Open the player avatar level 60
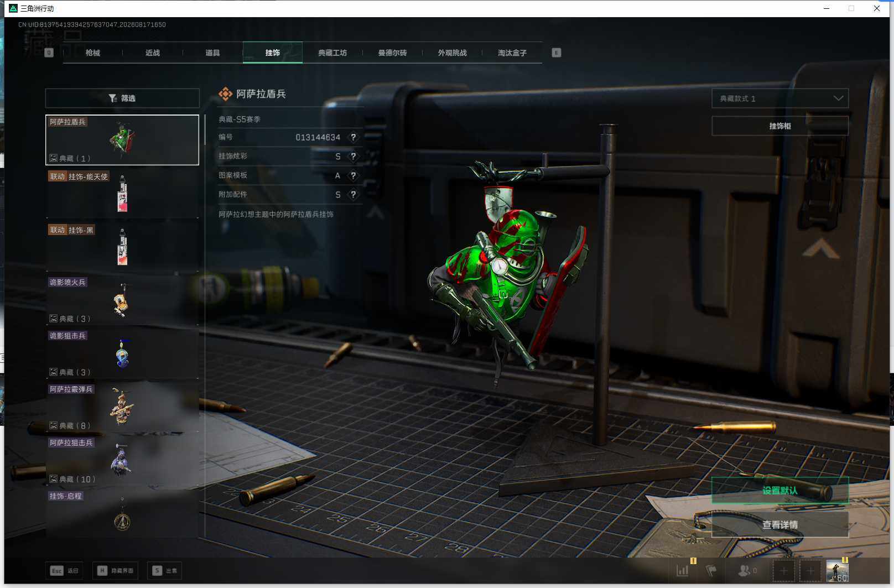 coord(837,570)
